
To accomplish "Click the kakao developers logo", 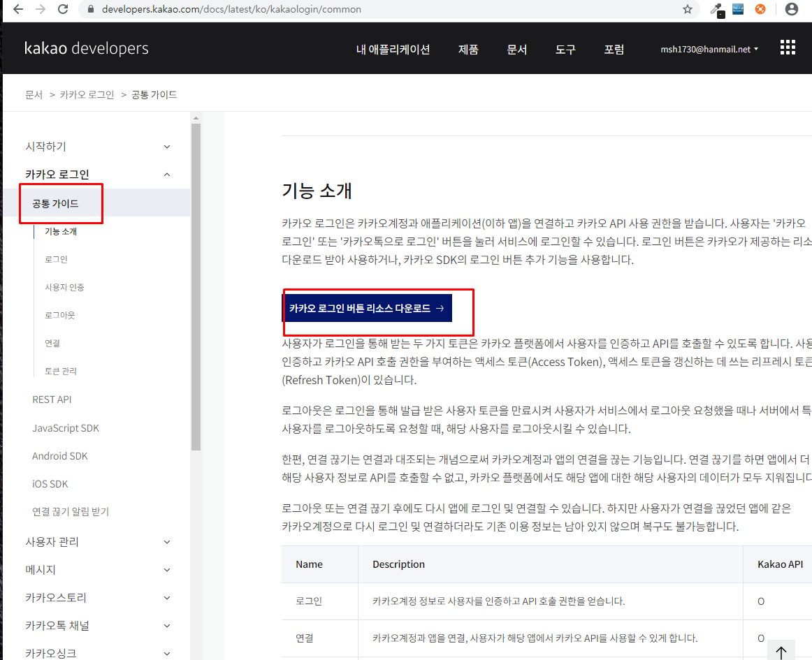I will (87, 48).
